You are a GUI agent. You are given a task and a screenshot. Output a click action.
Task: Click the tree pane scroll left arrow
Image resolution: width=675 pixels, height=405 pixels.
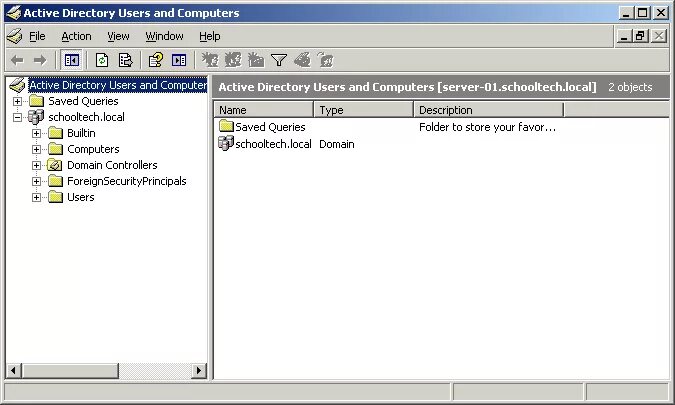point(14,370)
